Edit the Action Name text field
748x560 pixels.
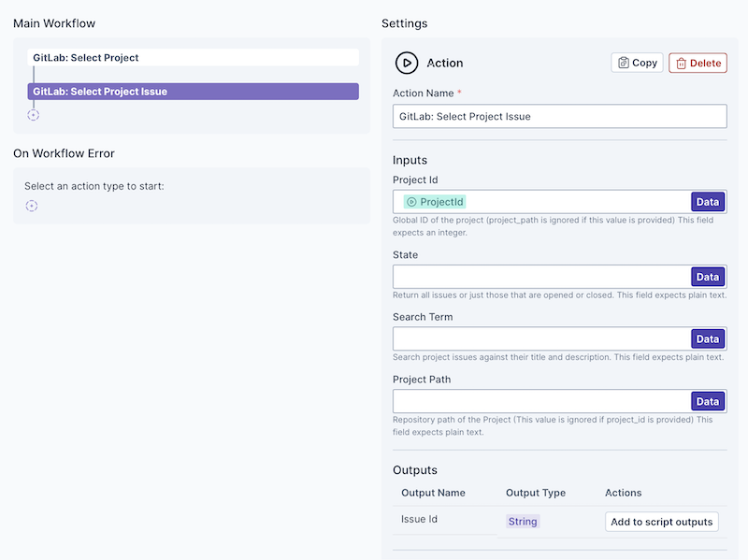coord(559,116)
